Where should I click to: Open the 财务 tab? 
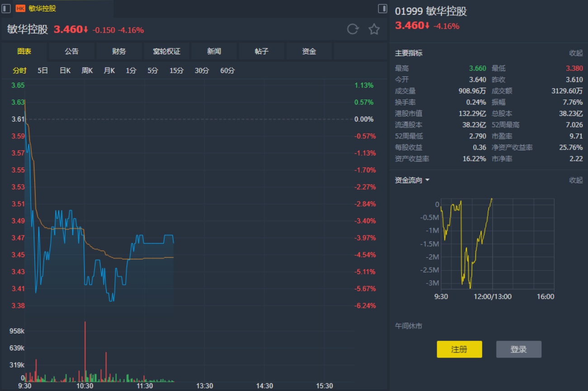(x=119, y=51)
